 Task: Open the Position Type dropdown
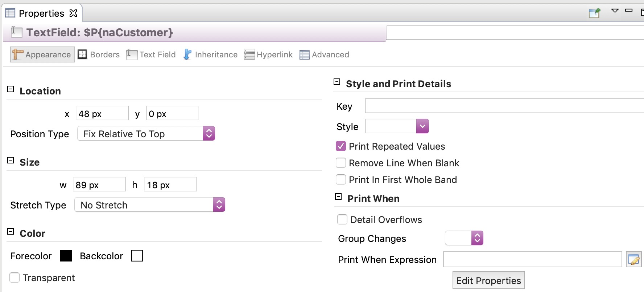coord(146,134)
